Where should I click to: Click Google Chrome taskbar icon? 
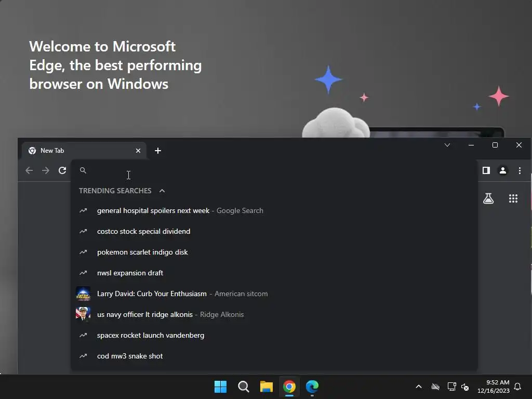point(289,387)
